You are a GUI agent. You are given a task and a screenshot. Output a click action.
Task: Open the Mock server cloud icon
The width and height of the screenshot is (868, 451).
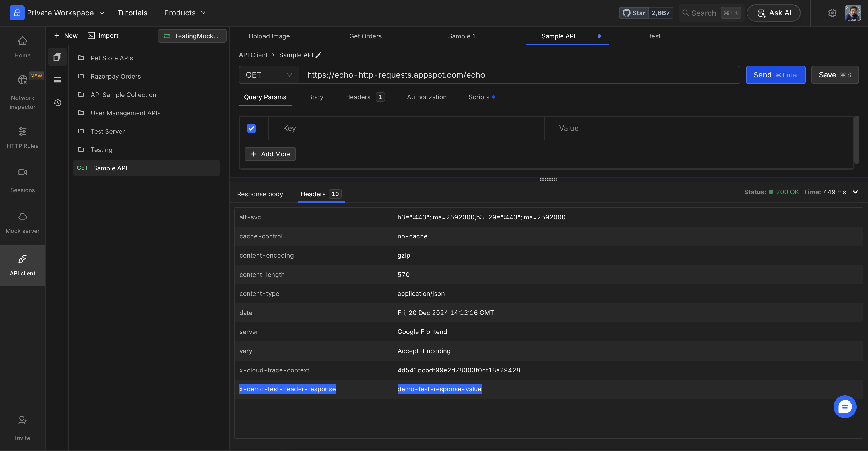23,216
